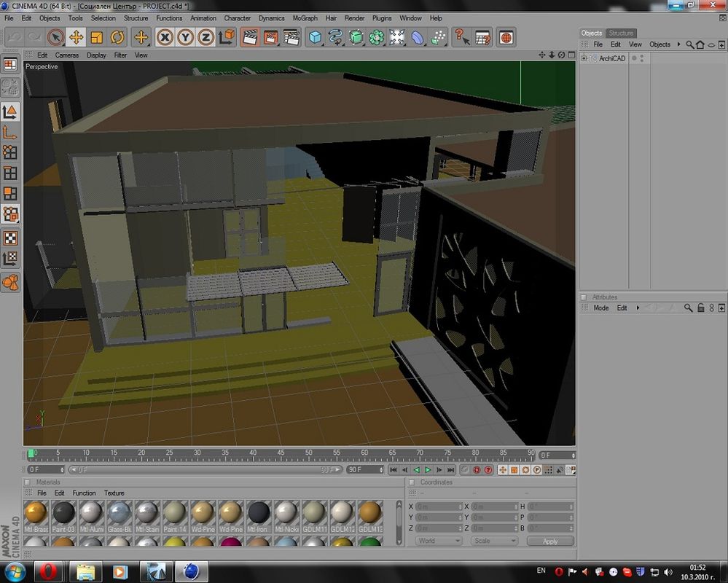Open the spline objects tool icon

click(335, 36)
